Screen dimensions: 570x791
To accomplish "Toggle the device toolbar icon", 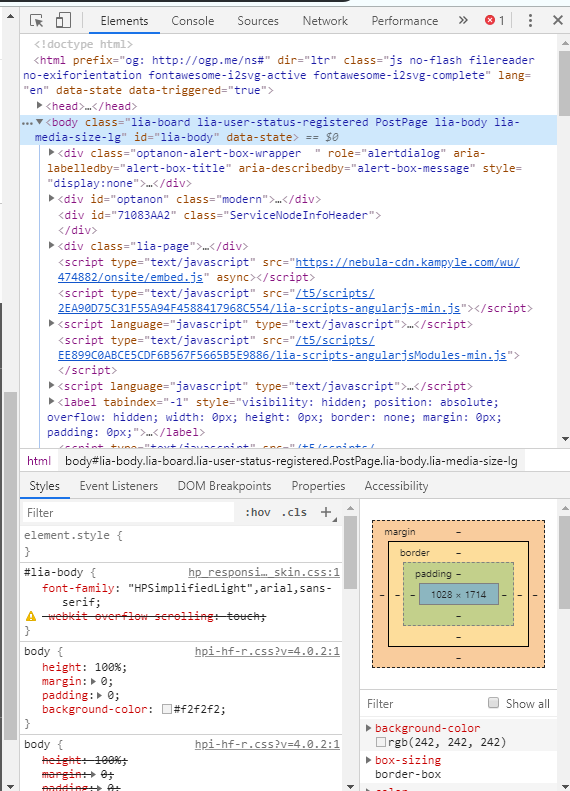I will point(63,20).
